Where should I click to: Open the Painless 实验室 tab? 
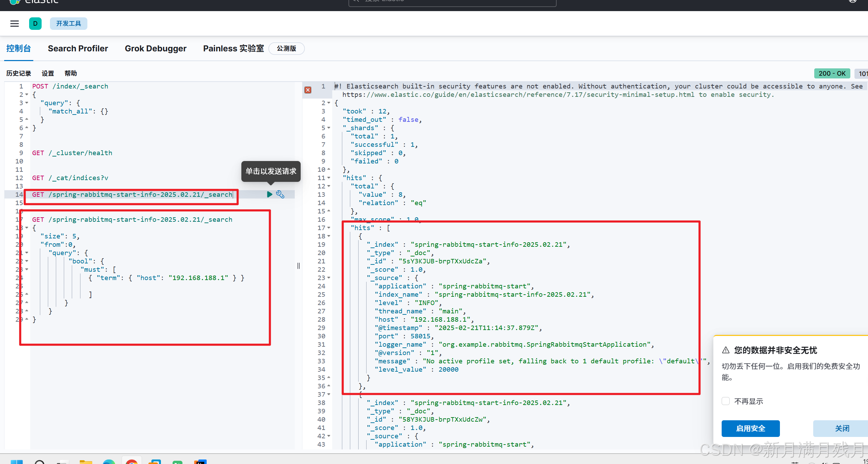pyautogui.click(x=233, y=49)
